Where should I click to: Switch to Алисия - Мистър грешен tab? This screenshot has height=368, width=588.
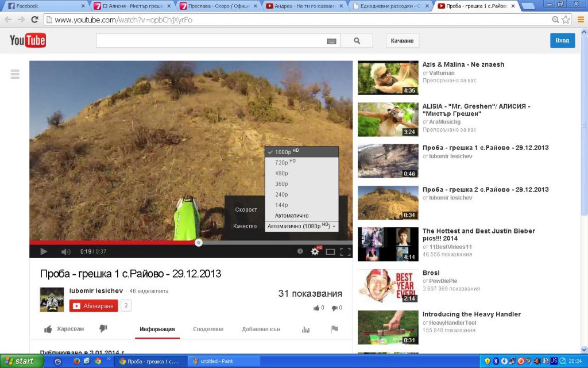(133, 6)
